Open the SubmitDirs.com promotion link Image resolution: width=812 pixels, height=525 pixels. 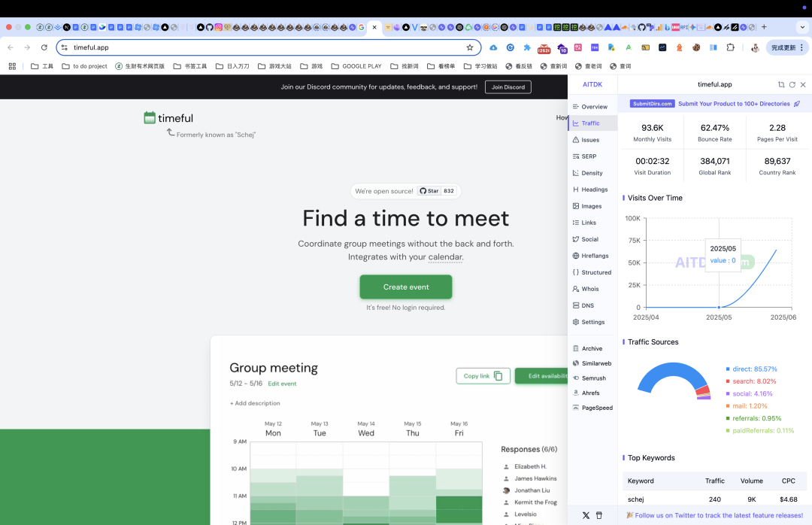tap(715, 104)
